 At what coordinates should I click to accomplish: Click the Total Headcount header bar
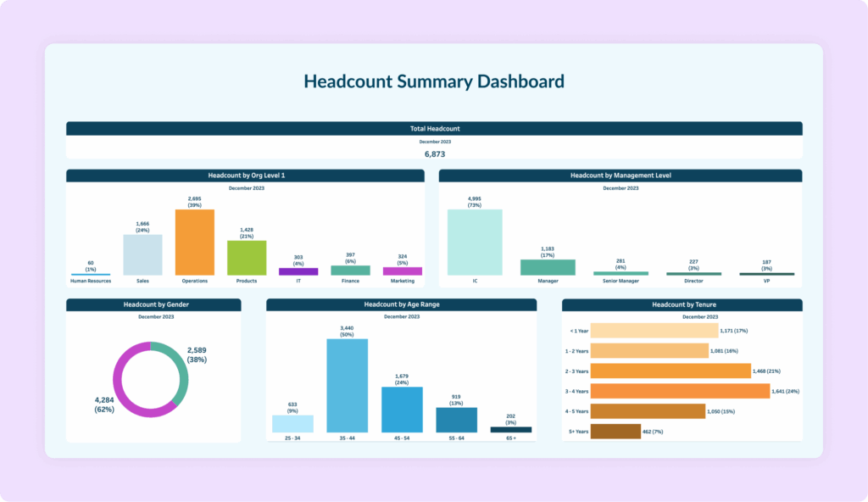pyautogui.click(x=434, y=129)
